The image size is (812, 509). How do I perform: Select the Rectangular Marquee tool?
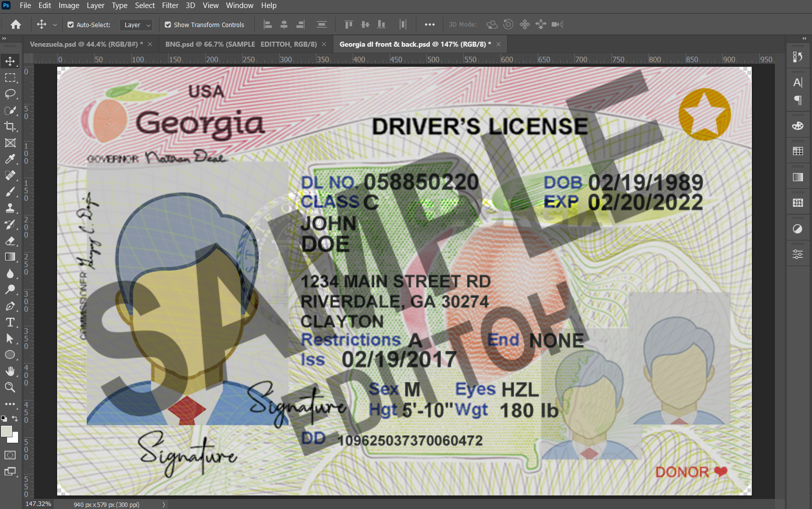10,78
